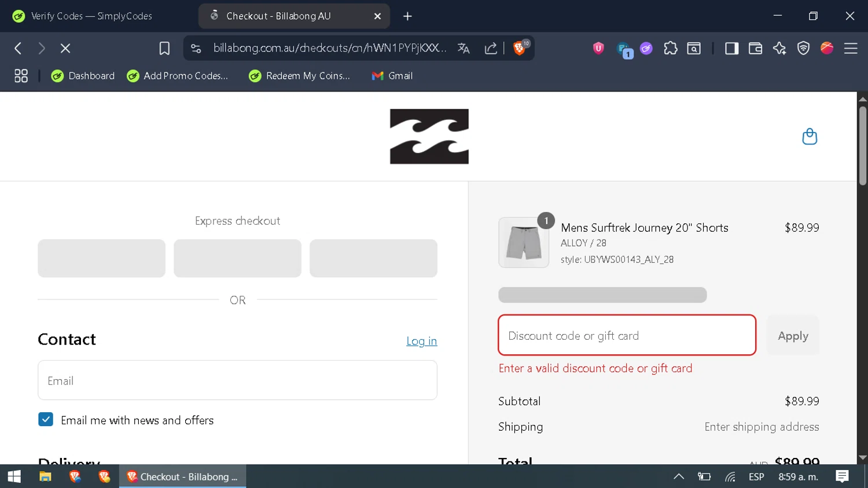
Task: Select the Checkout - Billabong taskbar window
Action: pyautogui.click(x=183, y=476)
